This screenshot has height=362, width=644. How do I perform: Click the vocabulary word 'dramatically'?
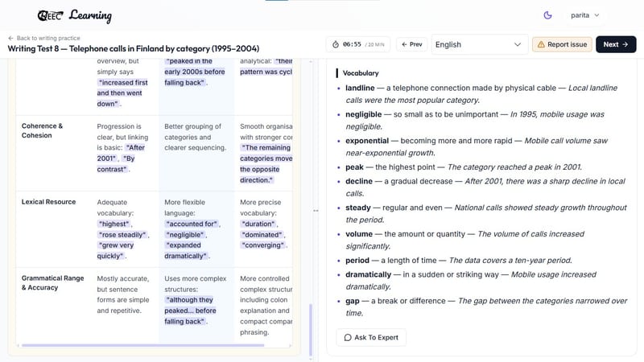click(x=368, y=274)
